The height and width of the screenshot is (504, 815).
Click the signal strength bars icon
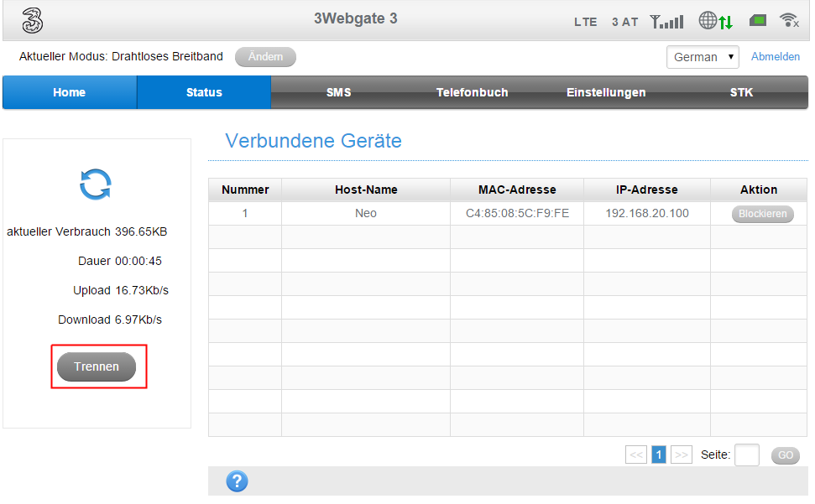coord(667,21)
